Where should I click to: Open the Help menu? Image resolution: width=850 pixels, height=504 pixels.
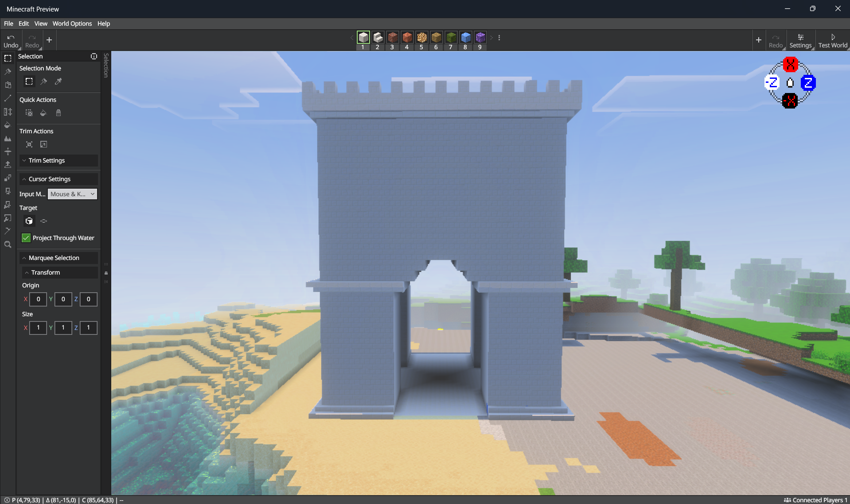(x=104, y=23)
